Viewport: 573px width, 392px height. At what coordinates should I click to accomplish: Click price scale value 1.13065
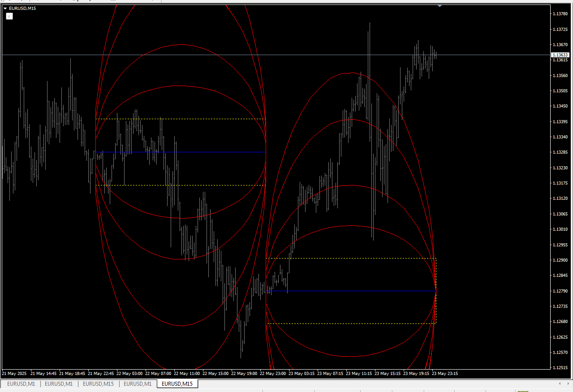click(x=560, y=214)
